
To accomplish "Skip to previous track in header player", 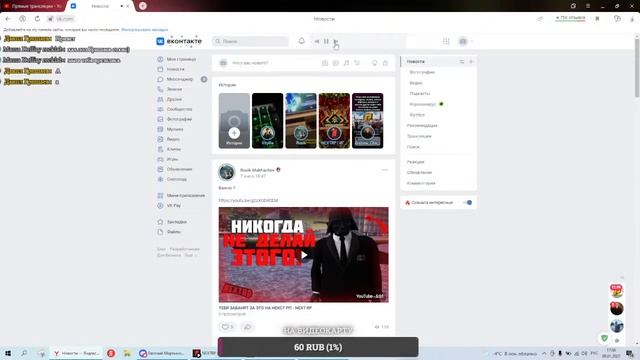I will point(317,41).
